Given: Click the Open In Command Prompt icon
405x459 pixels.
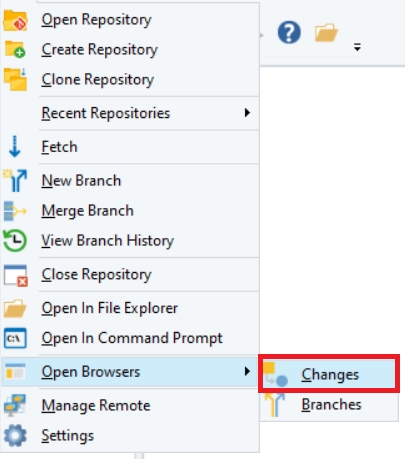Looking at the screenshot, I should 15,338.
